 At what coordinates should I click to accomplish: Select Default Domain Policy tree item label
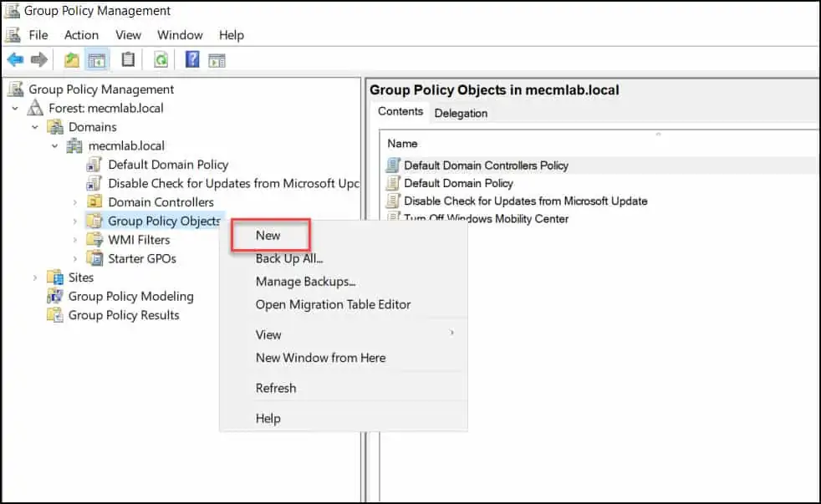click(168, 165)
